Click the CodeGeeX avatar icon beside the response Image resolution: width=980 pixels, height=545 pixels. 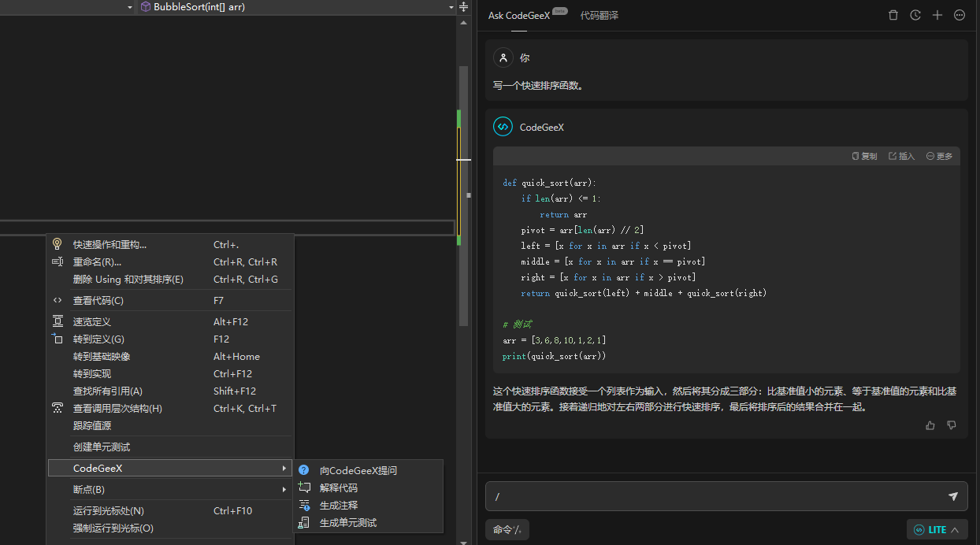503,126
